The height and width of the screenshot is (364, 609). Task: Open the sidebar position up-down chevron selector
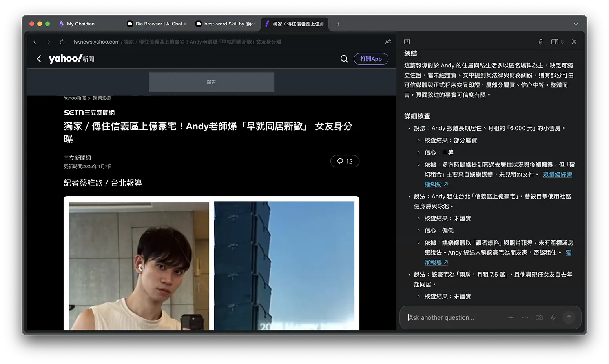pyautogui.click(x=562, y=42)
